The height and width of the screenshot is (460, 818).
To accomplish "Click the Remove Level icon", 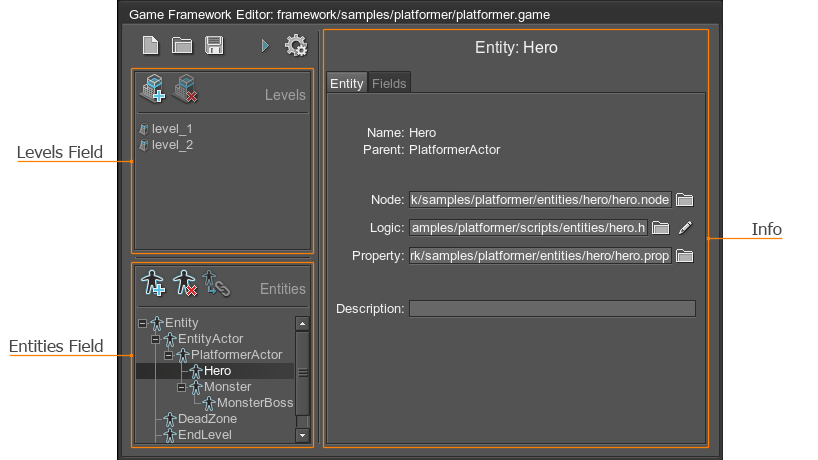I will coord(185,91).
